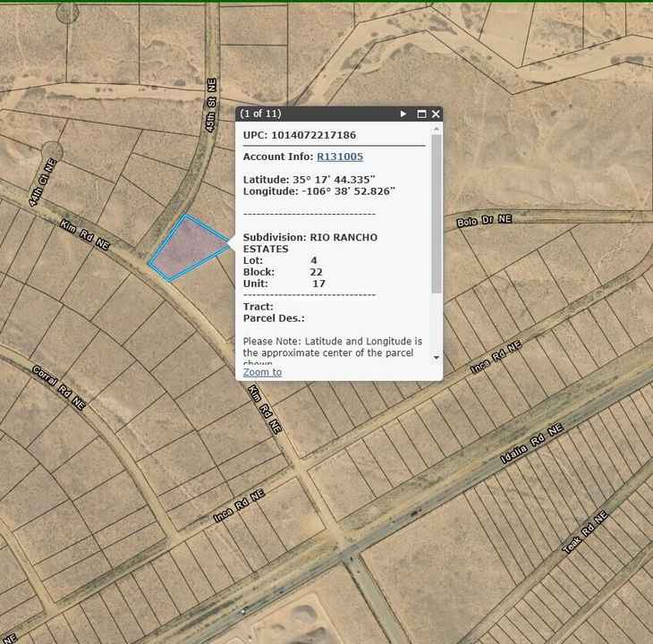Click the popup scrollbar down arrow
The width and height of the screenshot is (653, 644).
tap(437, 358)
